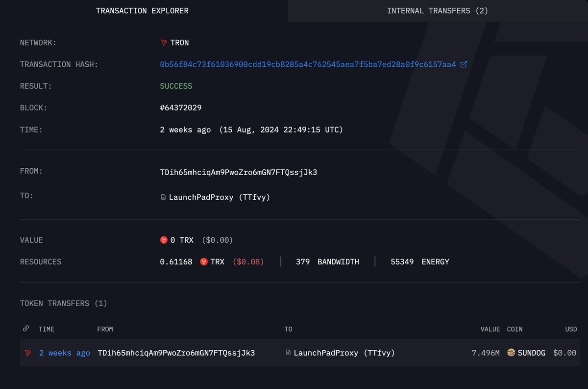588x389 pixels.
Task: Click the TO column header in token transfers
Action: click(288, 329)
